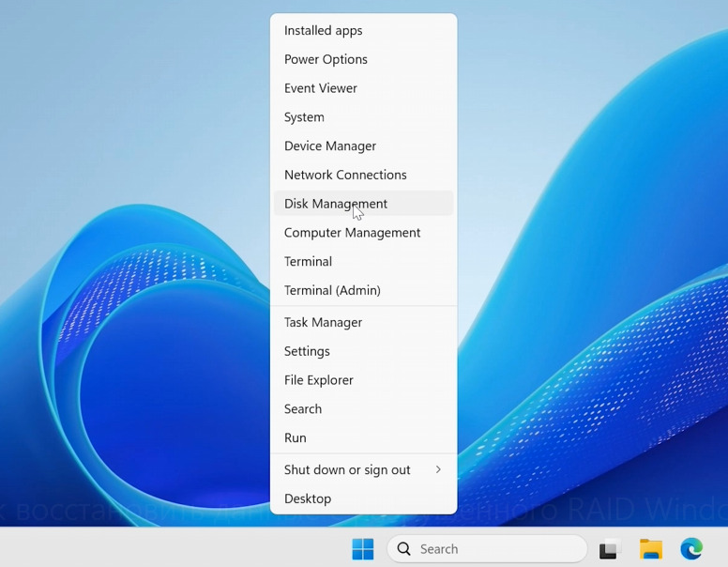Launch Microsoft Edge from the taskbar

tap(691, 549)
